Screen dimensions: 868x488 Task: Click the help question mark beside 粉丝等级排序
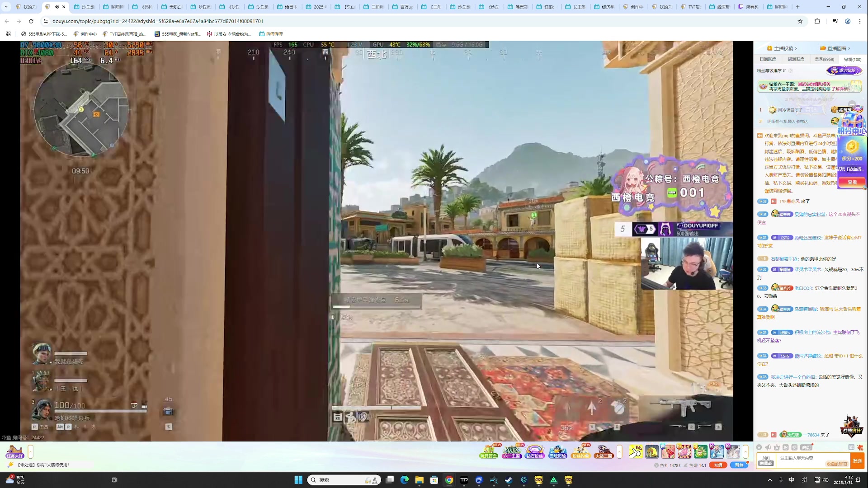click(791, 71)
